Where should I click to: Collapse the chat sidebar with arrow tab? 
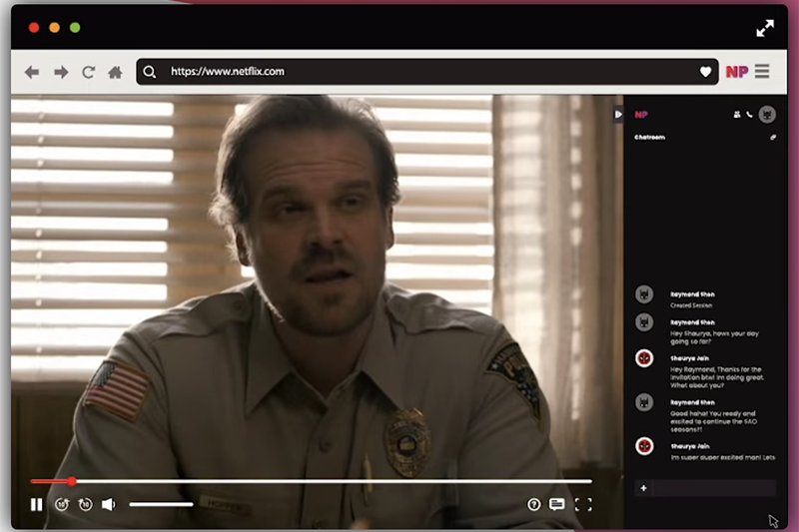[x=617, y=115]
